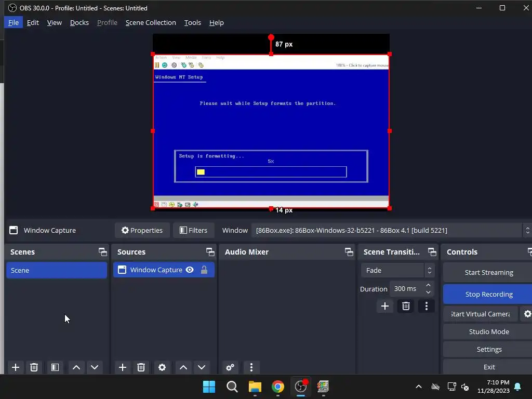
Task: Enable Studio Mode
Action: coord(488,331)
